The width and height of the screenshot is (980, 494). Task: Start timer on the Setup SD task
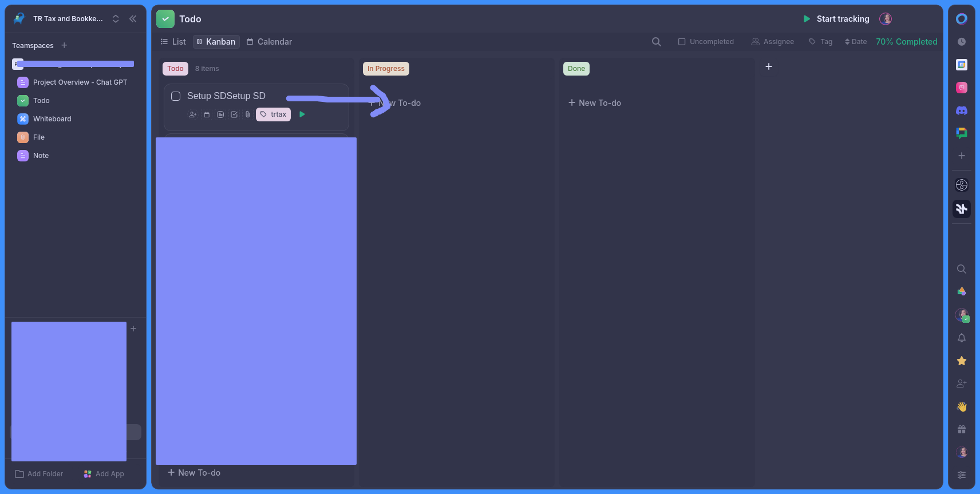point(302,114)
